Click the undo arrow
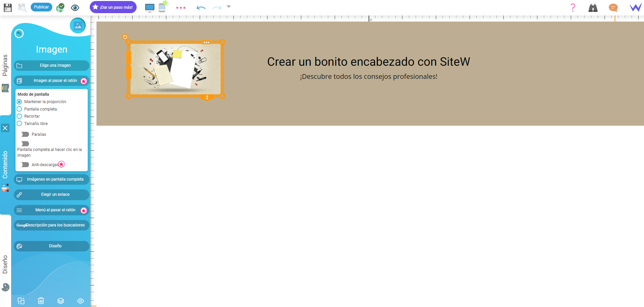This screenshot has height=307, width=644. 201,7
